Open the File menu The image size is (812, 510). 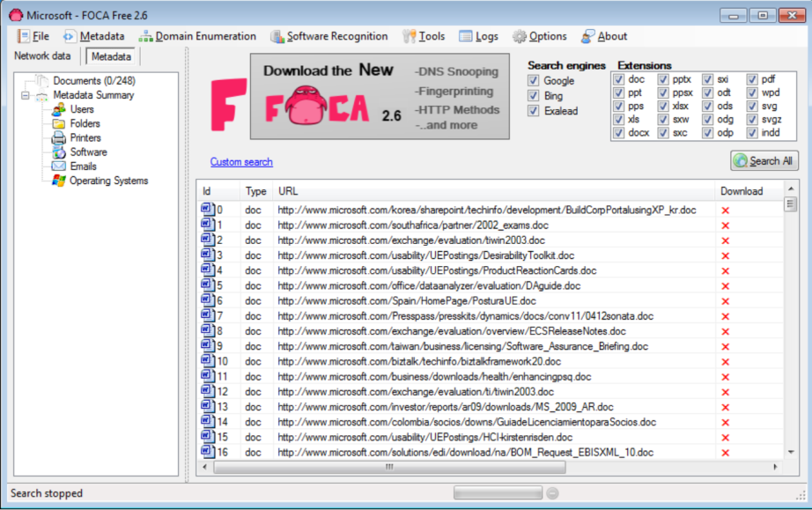tap(33, 36)
